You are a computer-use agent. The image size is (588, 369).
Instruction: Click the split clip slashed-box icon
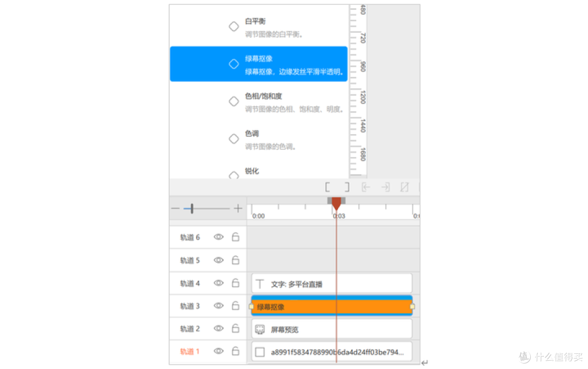tap(404, 187)
